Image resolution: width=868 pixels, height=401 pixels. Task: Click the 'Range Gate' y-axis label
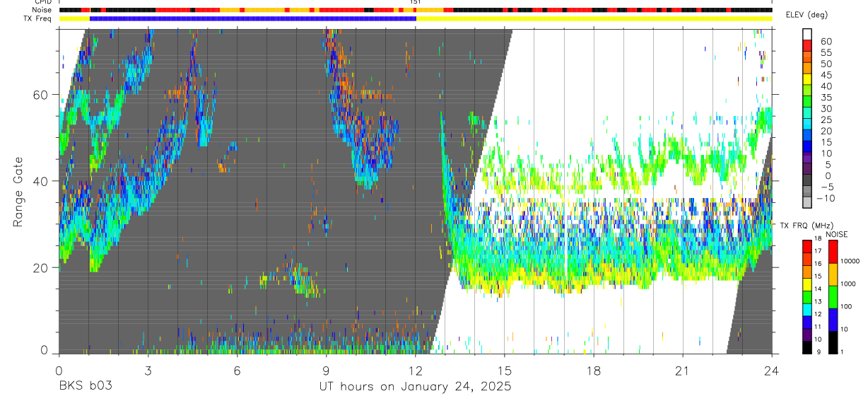click(x=18, y=192)
